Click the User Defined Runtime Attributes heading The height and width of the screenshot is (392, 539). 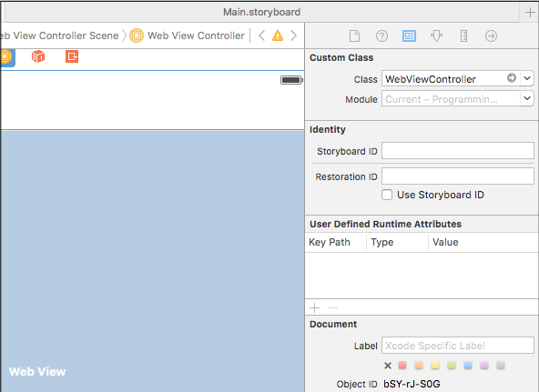[385, 224]
